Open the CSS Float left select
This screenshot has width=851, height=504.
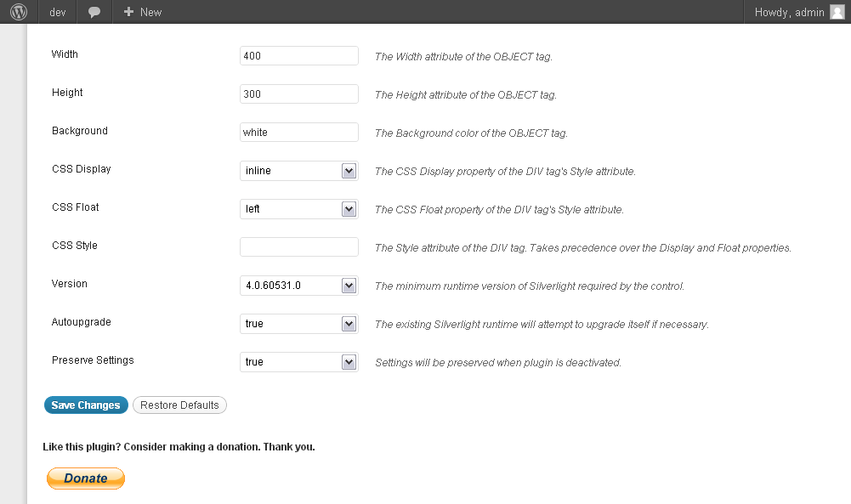click(x=299, y=209)
